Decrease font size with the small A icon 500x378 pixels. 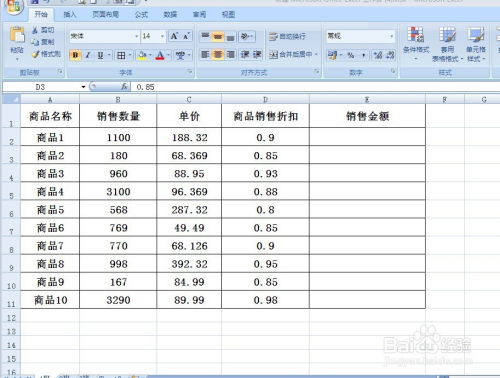pos(186,36)
